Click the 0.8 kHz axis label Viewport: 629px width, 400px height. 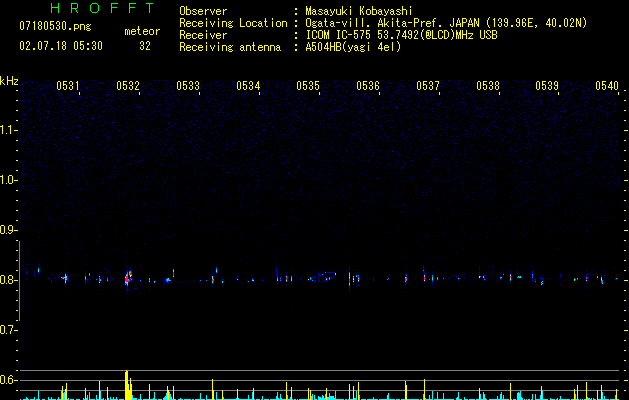[x=8, y=280]
